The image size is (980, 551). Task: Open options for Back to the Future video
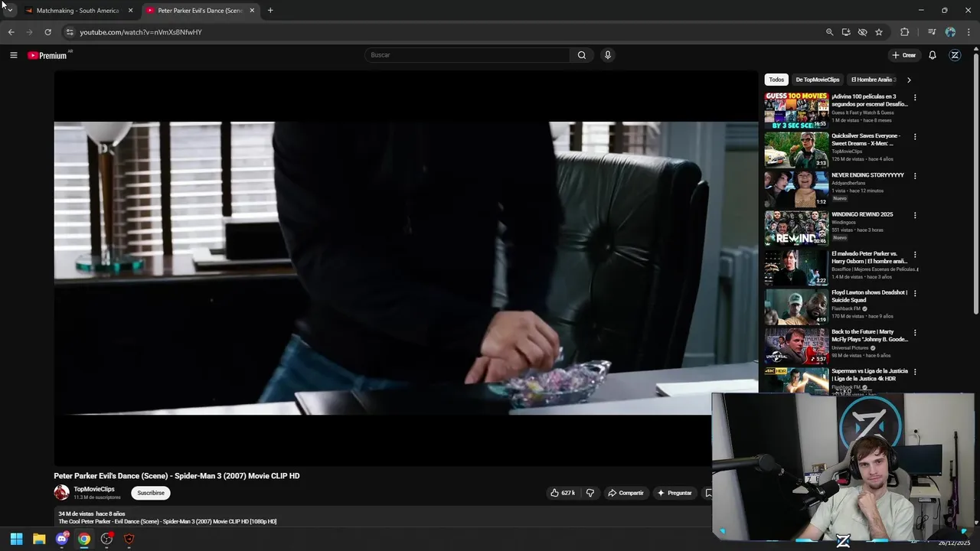point(915,333)
